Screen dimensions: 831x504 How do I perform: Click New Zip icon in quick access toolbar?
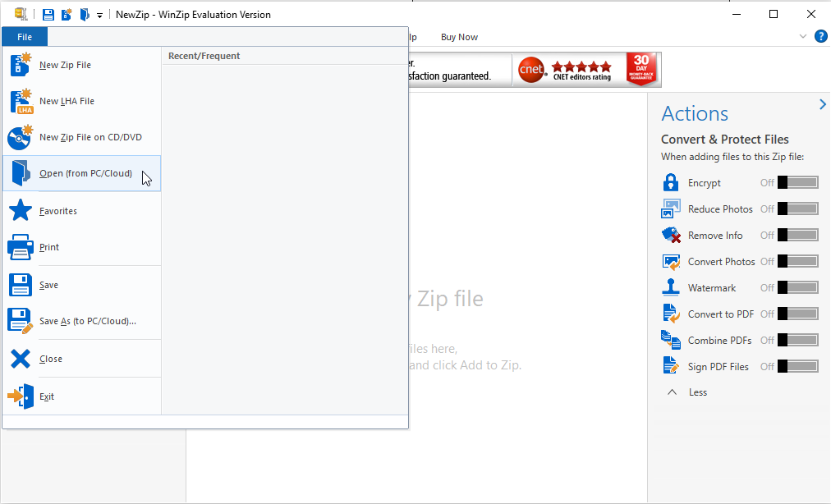pyautogui.click(x=67, y=14)
